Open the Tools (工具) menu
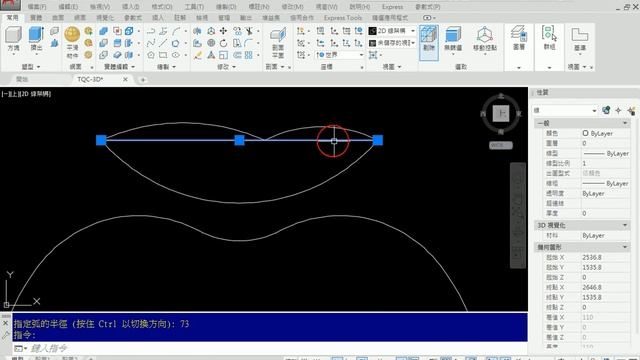The image size is (640, 360). [194, 7]
